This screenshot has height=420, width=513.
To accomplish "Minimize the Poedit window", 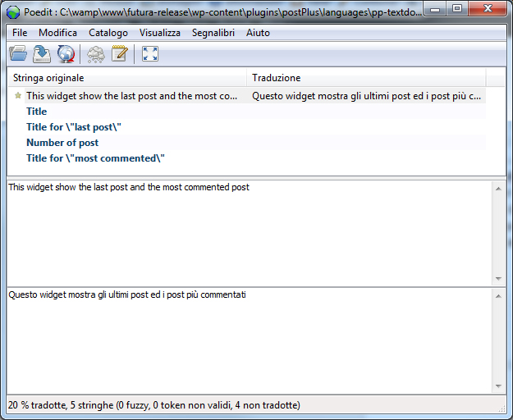I will coord(435,9).
